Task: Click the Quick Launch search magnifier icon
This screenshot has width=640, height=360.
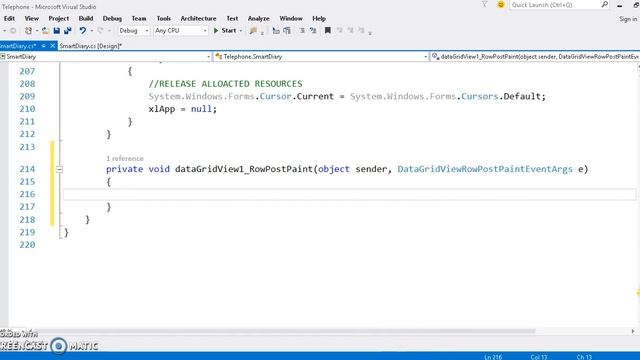Action: click(604, 5)
